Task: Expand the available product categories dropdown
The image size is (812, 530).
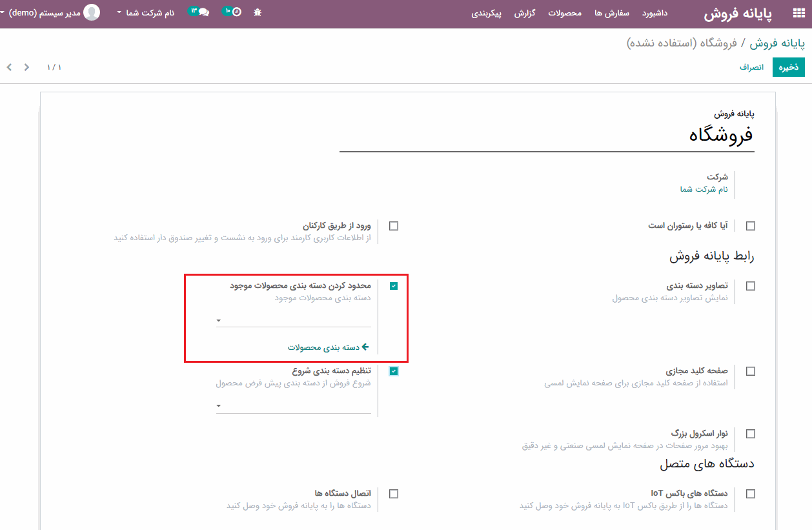Action: coord(294,320)
